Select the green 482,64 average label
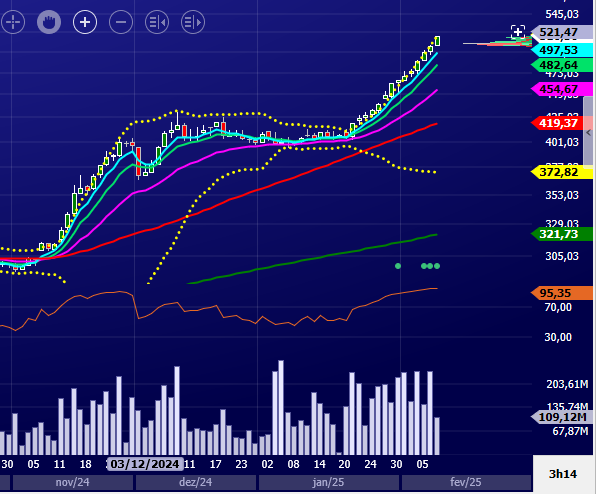This screenshot has width=596, height=494. click(x=561, y=65)
